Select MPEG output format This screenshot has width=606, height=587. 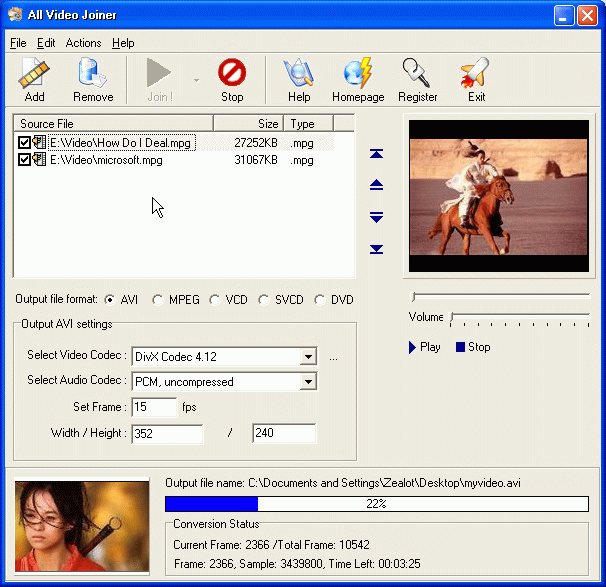tap(158, 300)
